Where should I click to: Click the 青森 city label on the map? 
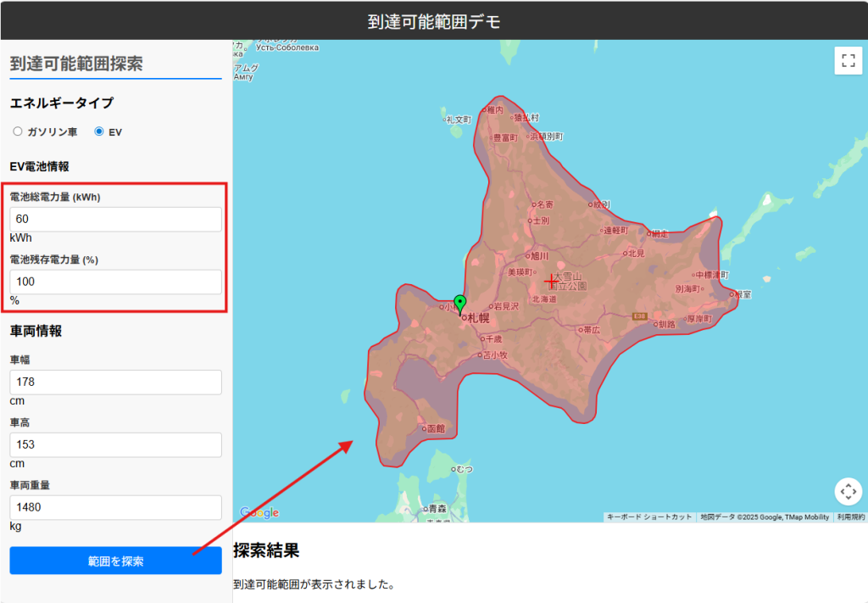pyautogui.click(x=438, y=508)
